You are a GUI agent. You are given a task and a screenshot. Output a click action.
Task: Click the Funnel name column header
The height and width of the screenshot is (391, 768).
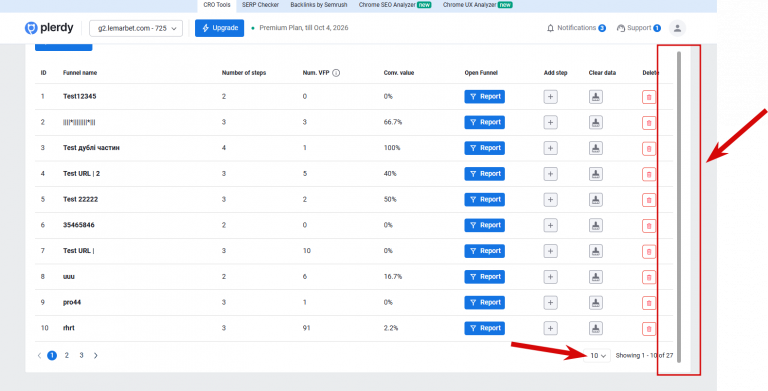(x=80, y=73)
